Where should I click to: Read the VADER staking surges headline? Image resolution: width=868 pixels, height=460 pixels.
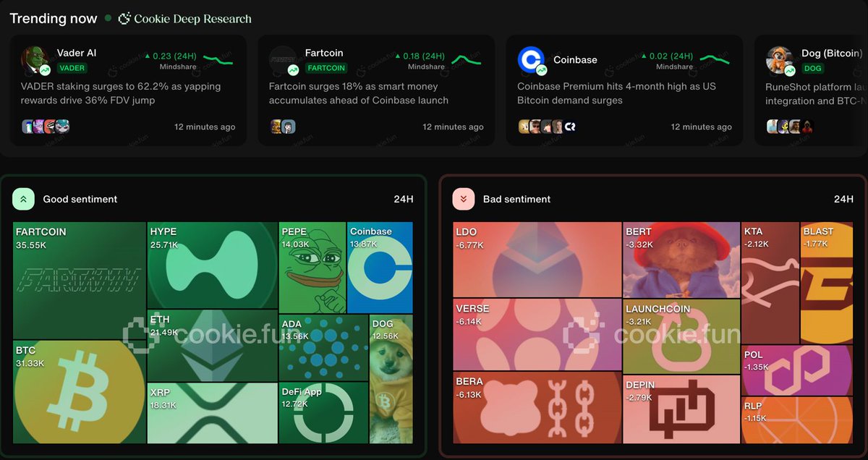point(121,93)
